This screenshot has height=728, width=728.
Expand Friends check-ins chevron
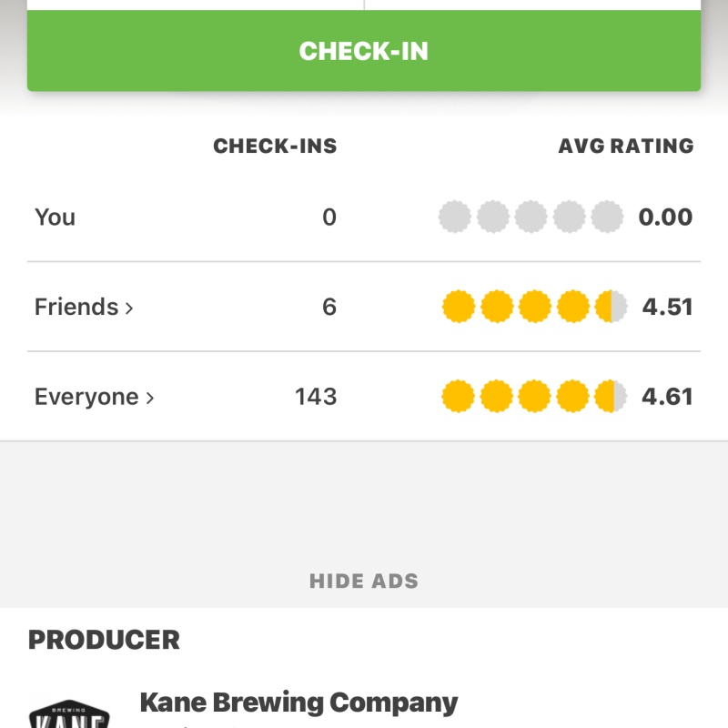pos(129,308)
